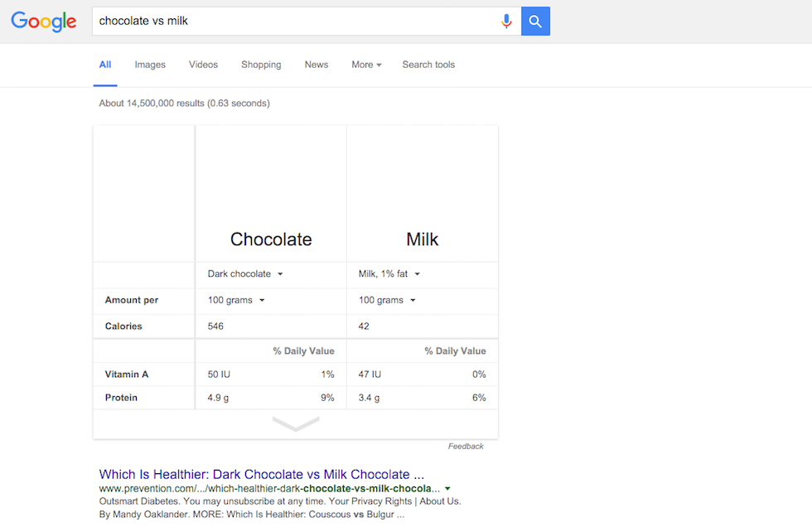The height and width of the screenshot is (527, 812).
Task: Click the Feedback link below the card
Action: tap(466, 447)
